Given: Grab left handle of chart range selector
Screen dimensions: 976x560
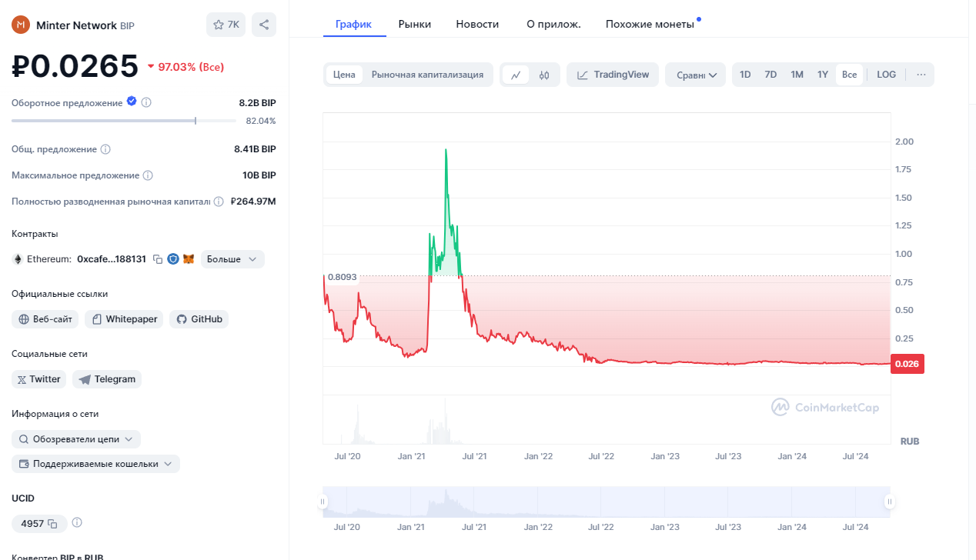Looking at the screenshot, I should [323, 502].
